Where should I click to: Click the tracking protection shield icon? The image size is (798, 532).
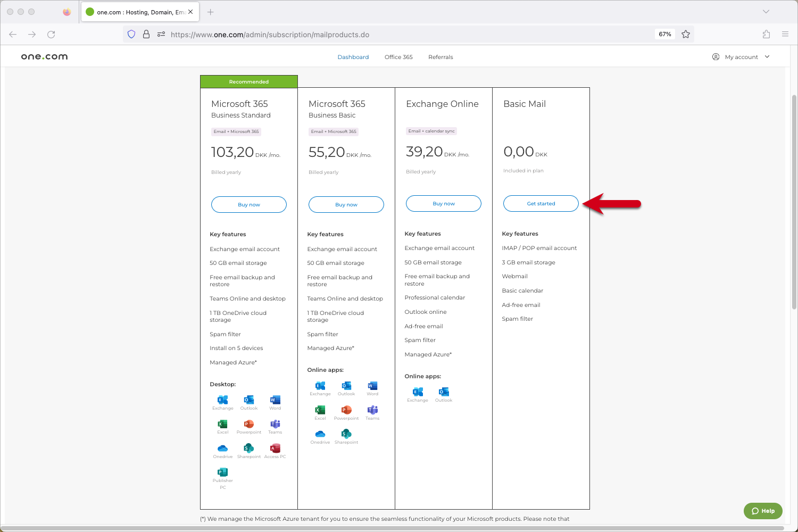click(x=131, y=35)
